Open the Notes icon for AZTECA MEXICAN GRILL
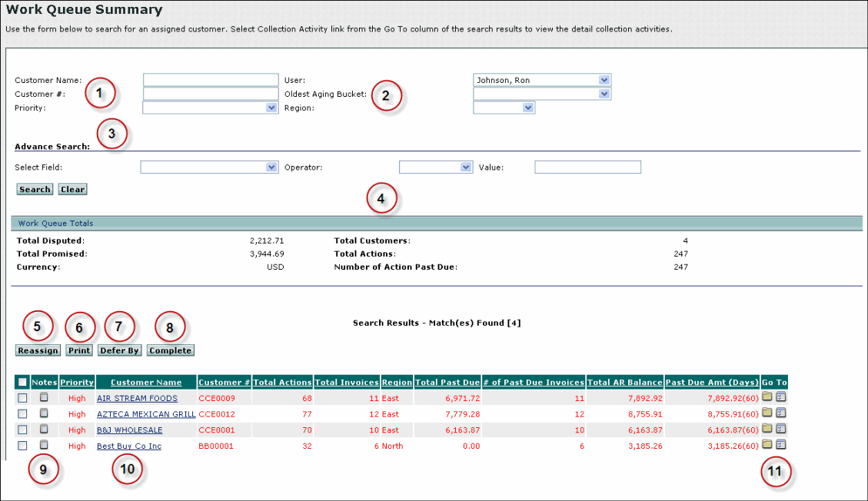The width and height of the screenshot is (868, 501). point(45,413)
